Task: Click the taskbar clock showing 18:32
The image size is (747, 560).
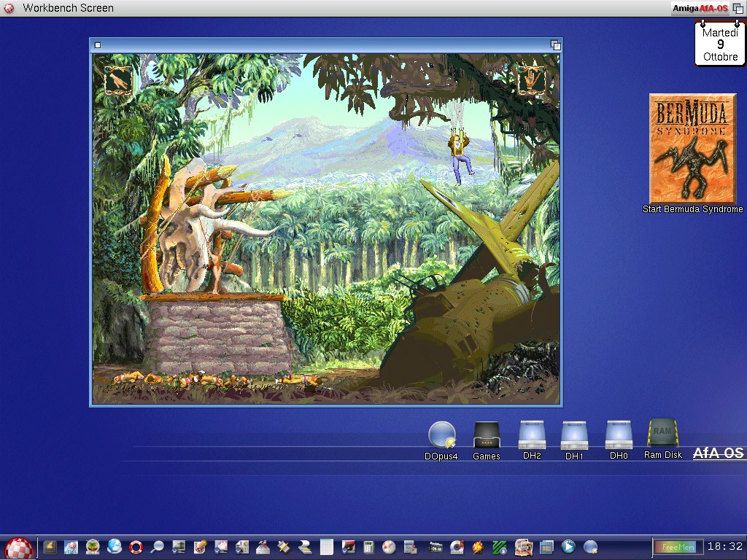Action: tap(724, 546)
